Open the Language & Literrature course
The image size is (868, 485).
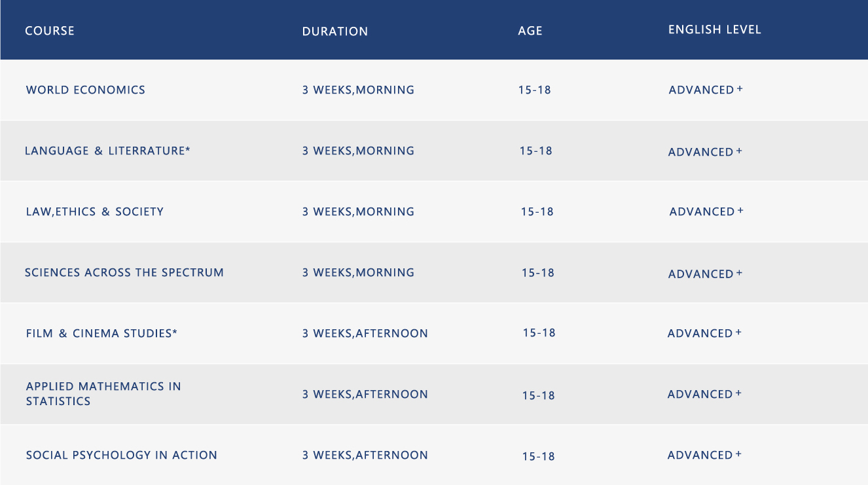click(107, 151)
